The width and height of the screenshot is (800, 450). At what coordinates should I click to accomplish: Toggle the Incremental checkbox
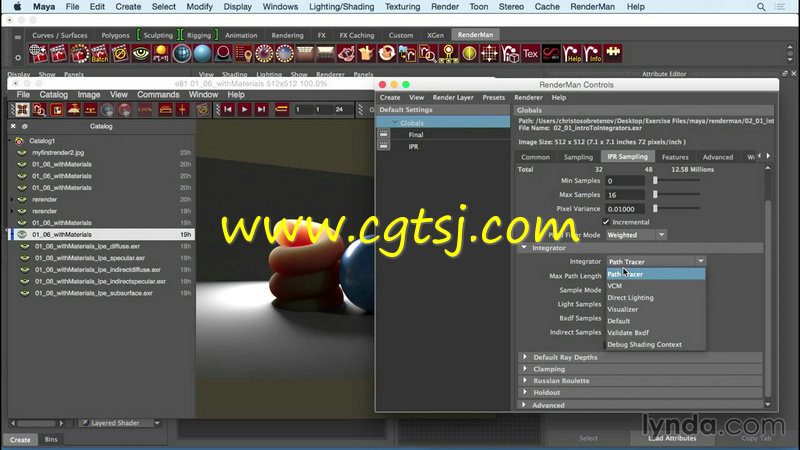tap(606, 222)
